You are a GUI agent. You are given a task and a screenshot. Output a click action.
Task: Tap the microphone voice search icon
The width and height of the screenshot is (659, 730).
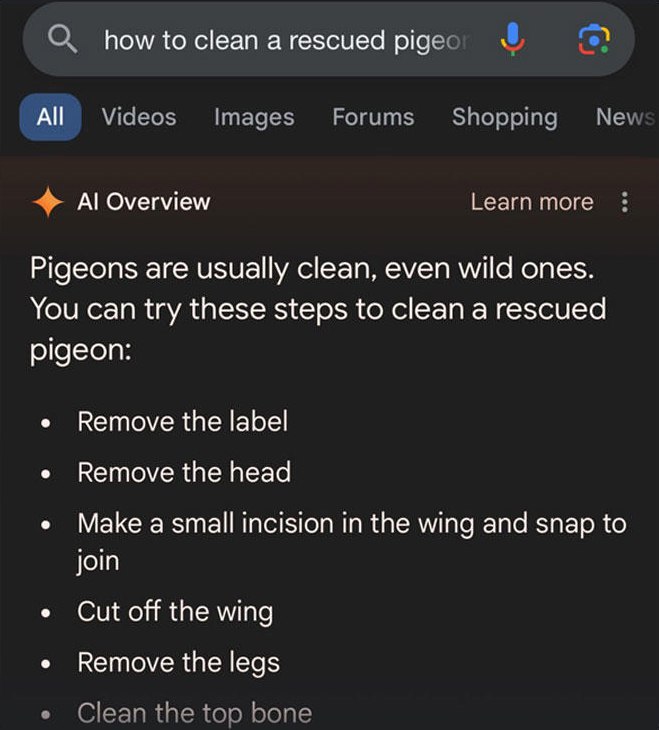[x=512, y=40]
